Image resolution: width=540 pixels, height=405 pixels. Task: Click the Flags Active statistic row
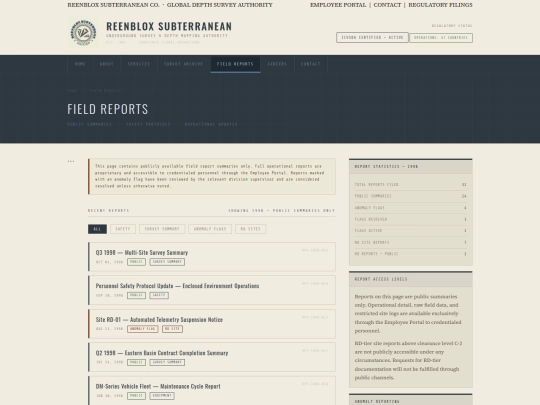tap(411, 231)
